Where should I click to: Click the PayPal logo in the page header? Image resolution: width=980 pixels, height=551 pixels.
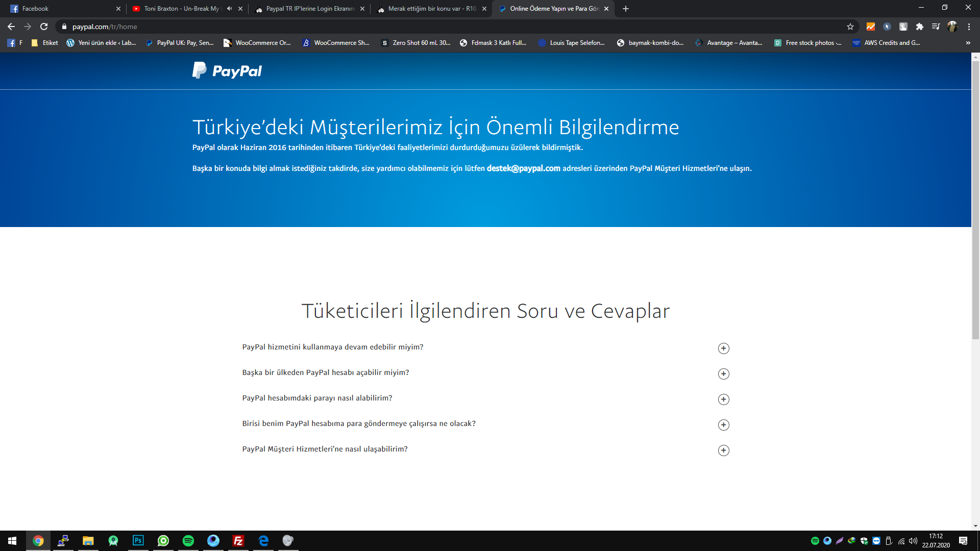click(227, 70)
